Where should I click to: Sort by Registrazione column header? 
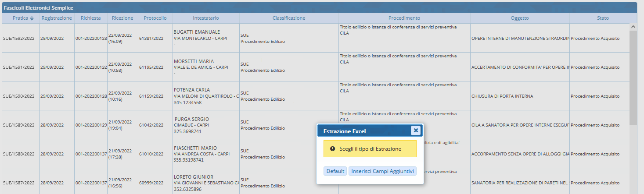pyautogui.click(x=57, y=18)
